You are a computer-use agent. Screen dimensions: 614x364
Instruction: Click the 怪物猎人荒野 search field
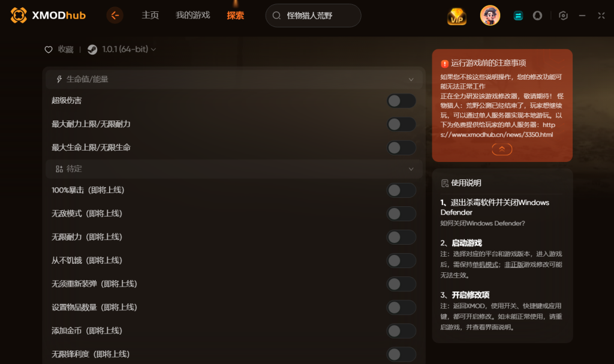pos(313,16)
